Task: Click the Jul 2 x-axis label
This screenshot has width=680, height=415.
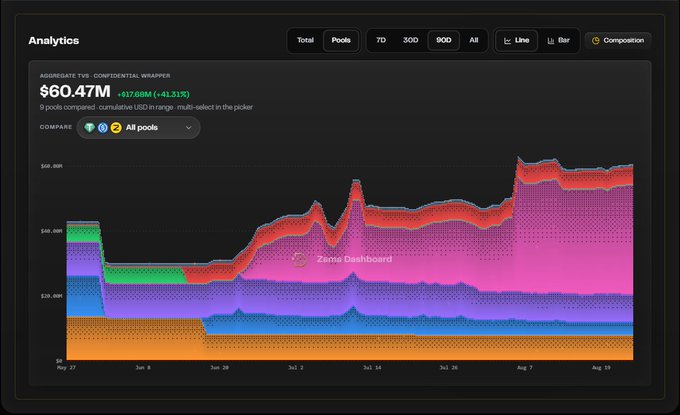Action: (x=296, y=367)
